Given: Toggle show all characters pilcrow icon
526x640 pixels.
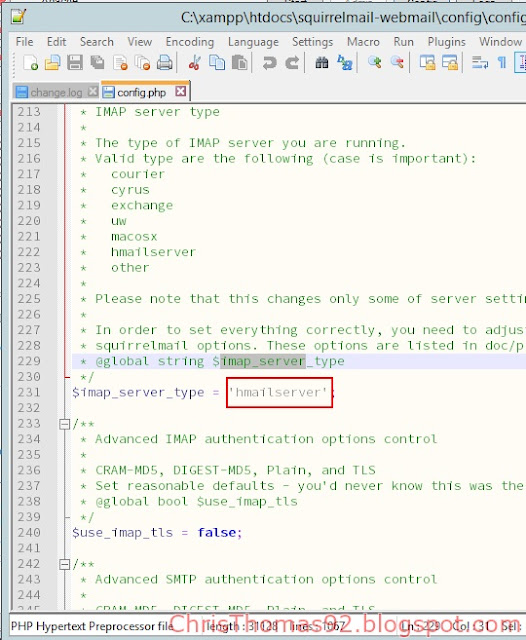Looking at the screenshot, I should [502, 63].
